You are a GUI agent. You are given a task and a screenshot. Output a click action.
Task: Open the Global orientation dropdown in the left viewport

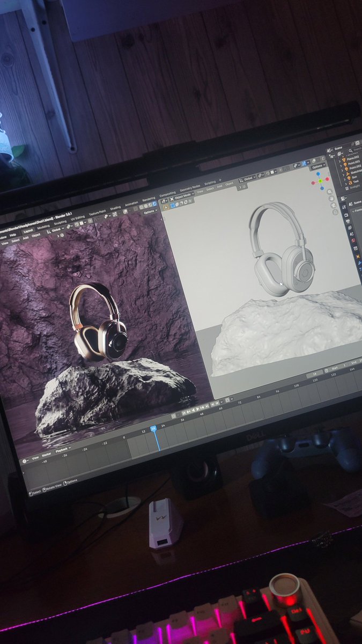pos(55,230)
